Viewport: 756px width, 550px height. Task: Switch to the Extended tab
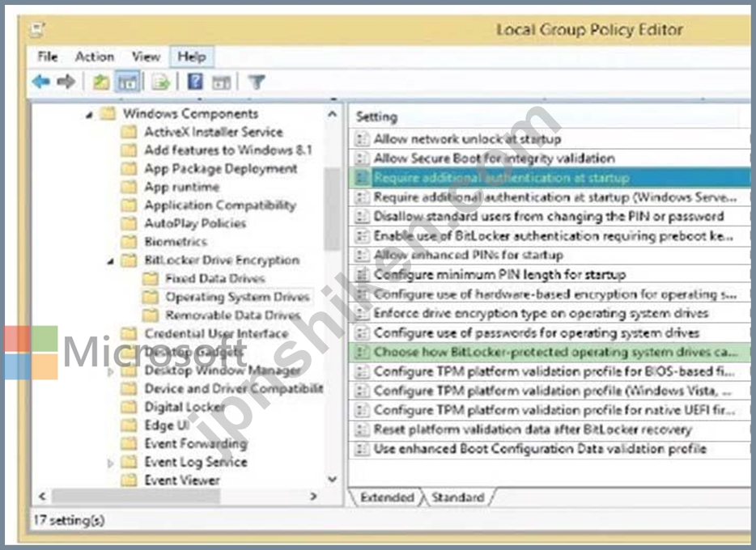click(387, 497)
